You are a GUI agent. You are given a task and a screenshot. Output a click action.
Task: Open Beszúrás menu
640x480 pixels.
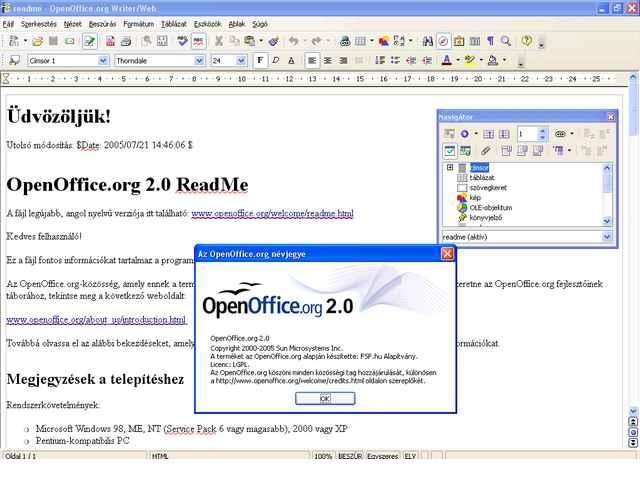[x=102, y=24]
